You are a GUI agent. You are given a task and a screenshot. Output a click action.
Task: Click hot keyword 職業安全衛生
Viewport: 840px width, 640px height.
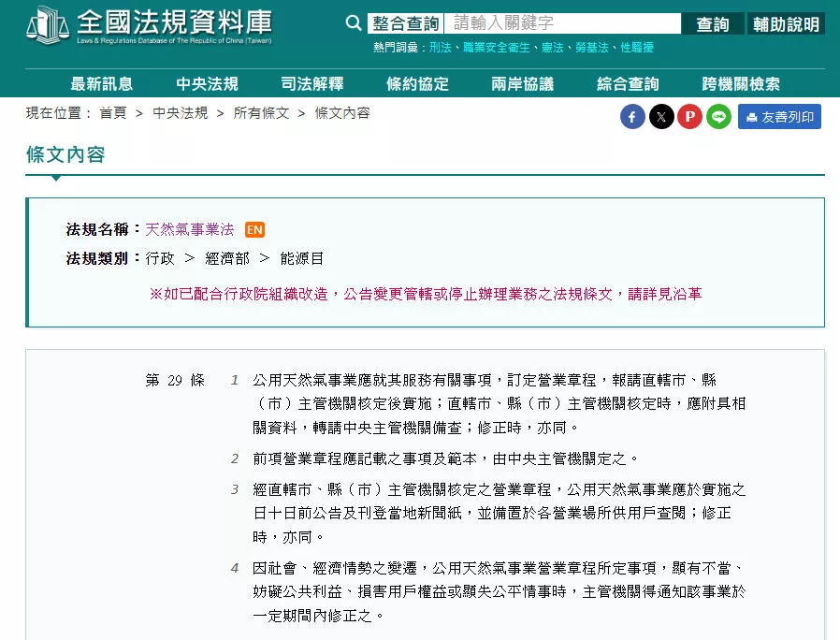497,47
